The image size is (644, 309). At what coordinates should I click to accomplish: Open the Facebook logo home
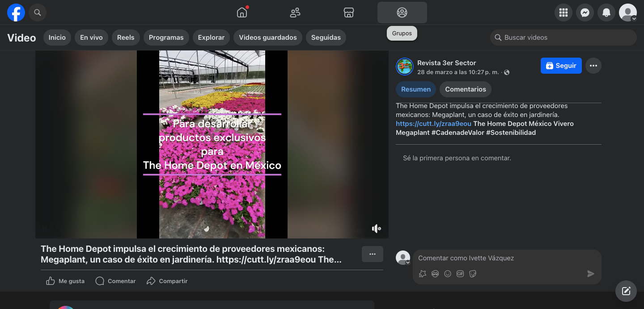coord(16,13)
